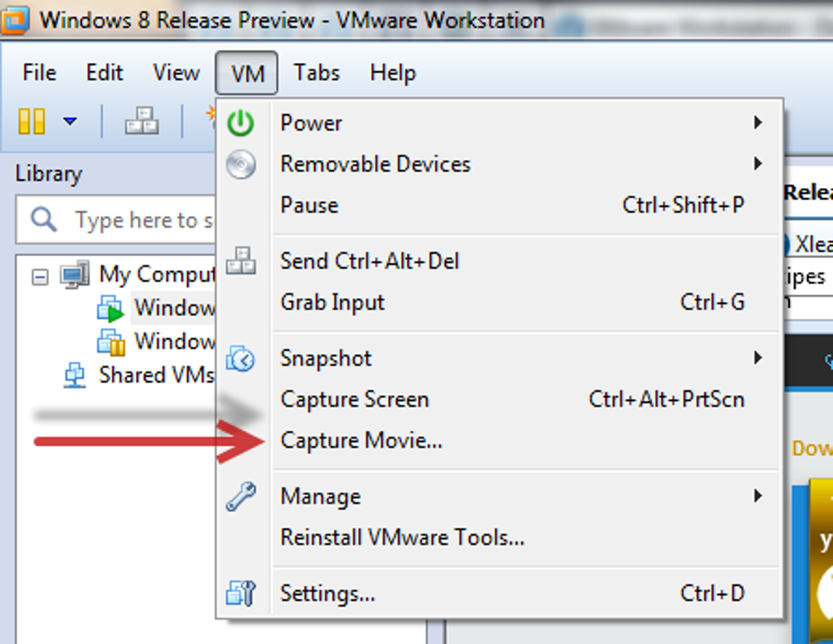Expand the Power submenu arrow
This screenshot has height=644, width=833.
pyautogui.click(x=758, y=123)
